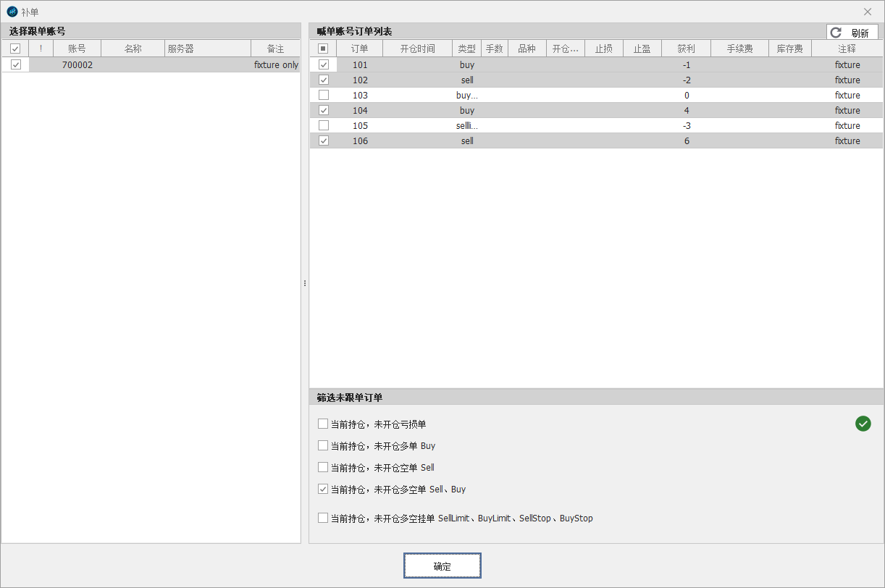
Task: Uncheck order 104 checkbox
Action: (323, 110)
